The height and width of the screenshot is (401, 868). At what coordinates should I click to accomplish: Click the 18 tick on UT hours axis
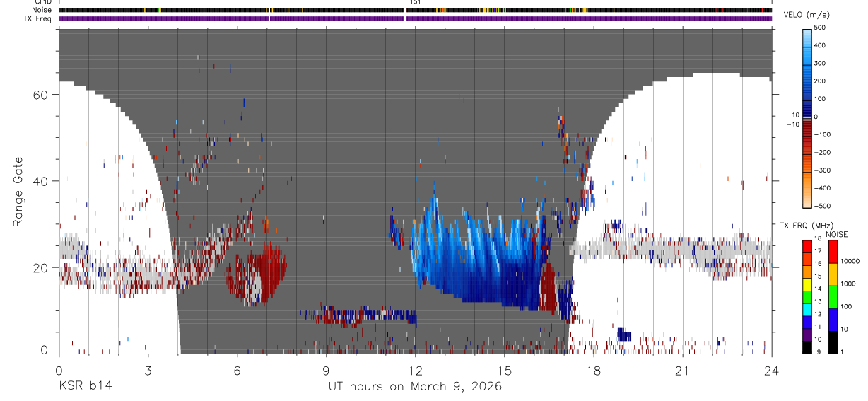coord(594,370)
